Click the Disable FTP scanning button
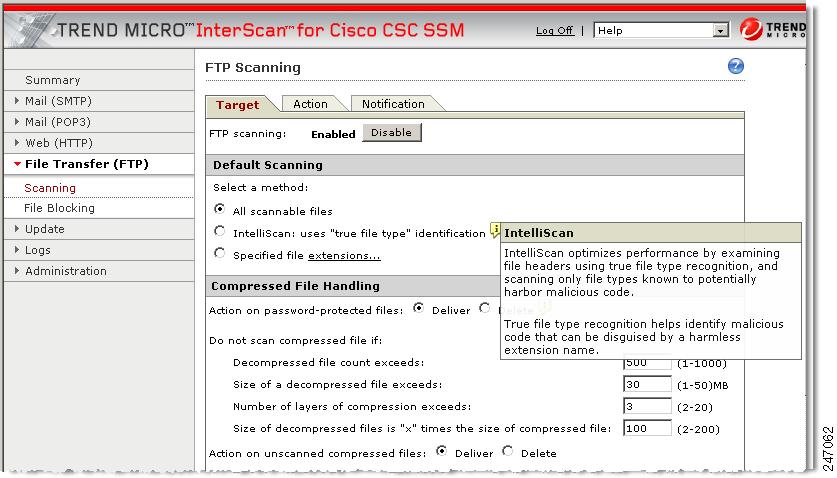Viewport: 837px width, 478px height. pos(392,132)
